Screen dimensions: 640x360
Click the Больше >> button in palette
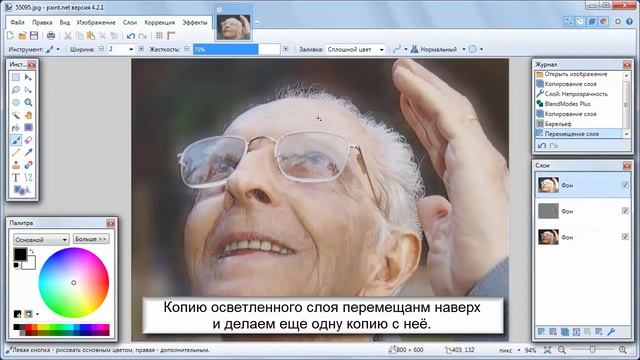pyautogui.click(x=91, y=239)
